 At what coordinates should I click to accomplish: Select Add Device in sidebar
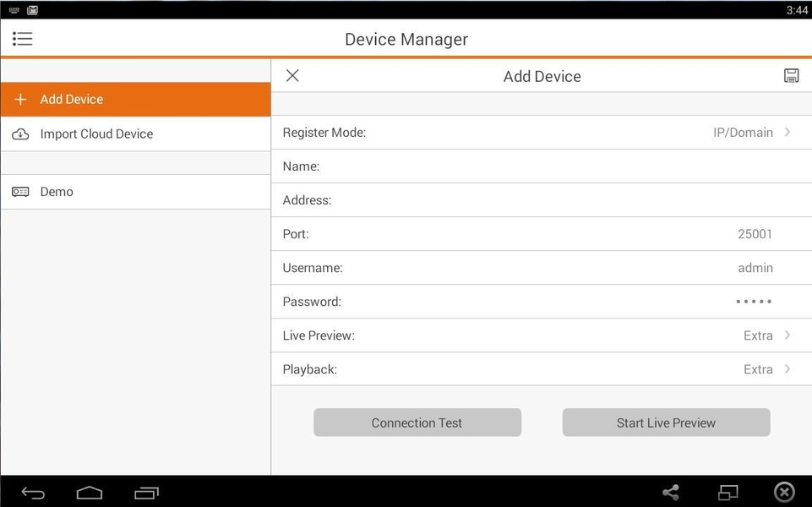pos(136,99)
